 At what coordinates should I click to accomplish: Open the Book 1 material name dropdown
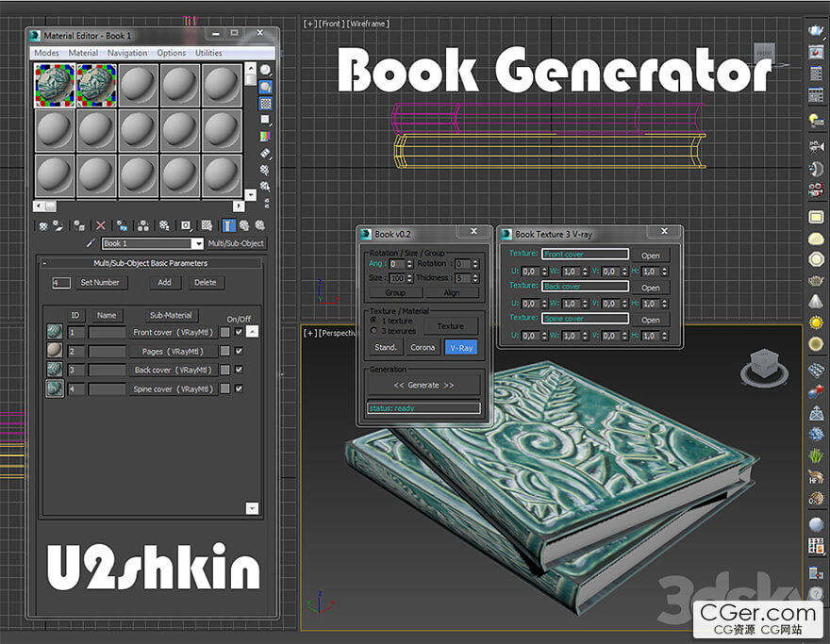[197, 243]
